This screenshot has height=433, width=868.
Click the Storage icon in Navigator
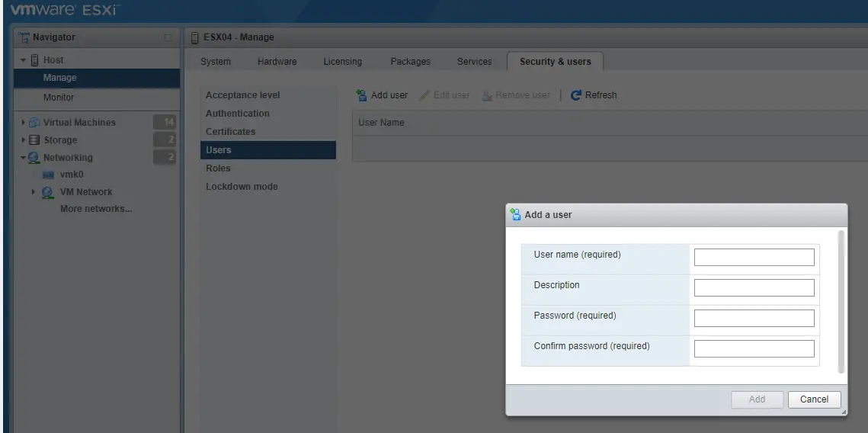(x=34, y=140)
